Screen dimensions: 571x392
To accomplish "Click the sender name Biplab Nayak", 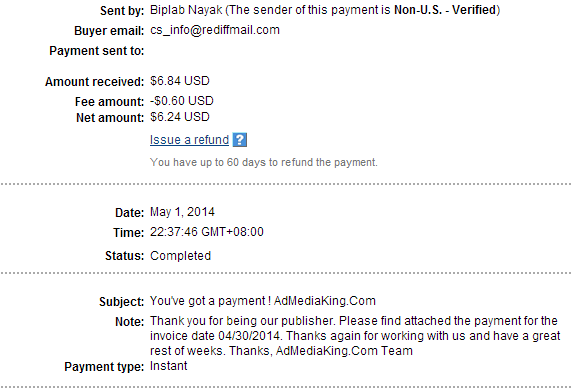I will (186, 10).
